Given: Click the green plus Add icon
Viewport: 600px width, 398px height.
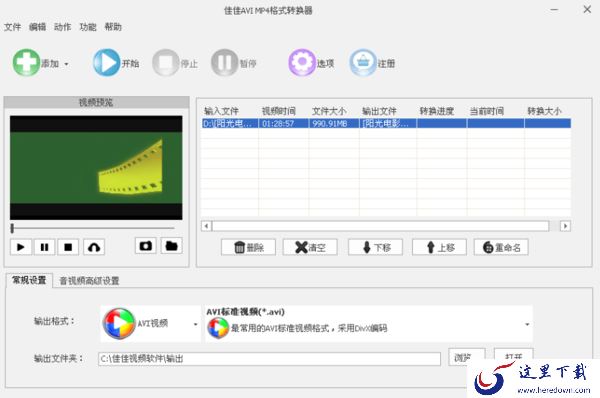Looking at the screenshot, I should (26, 62).
